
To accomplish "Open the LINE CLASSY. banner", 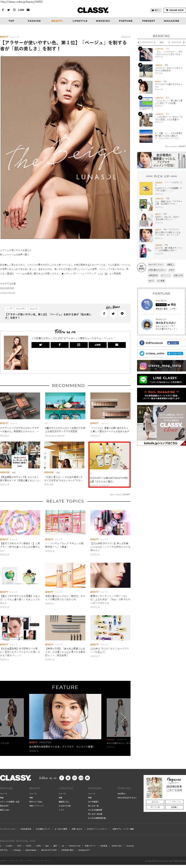I will [161, 379].
